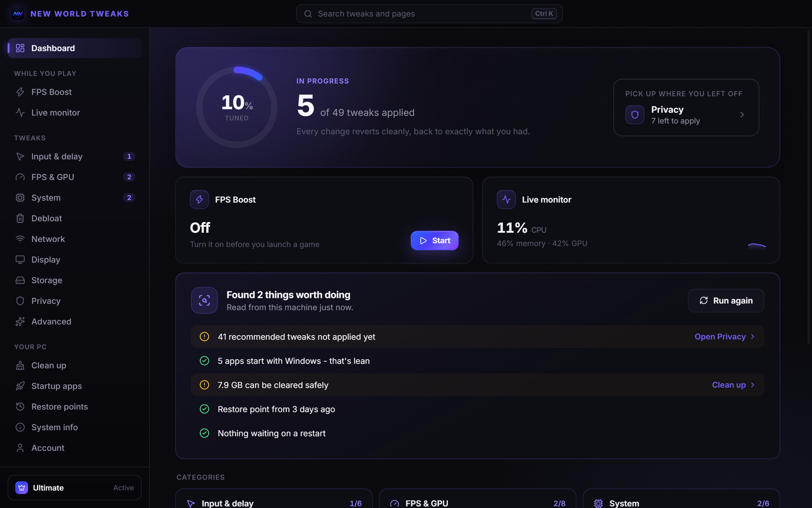The width and height of the screenshot is (812, 508).
Task: Click the Ultimate crown icon
Action: pos(22,488)
